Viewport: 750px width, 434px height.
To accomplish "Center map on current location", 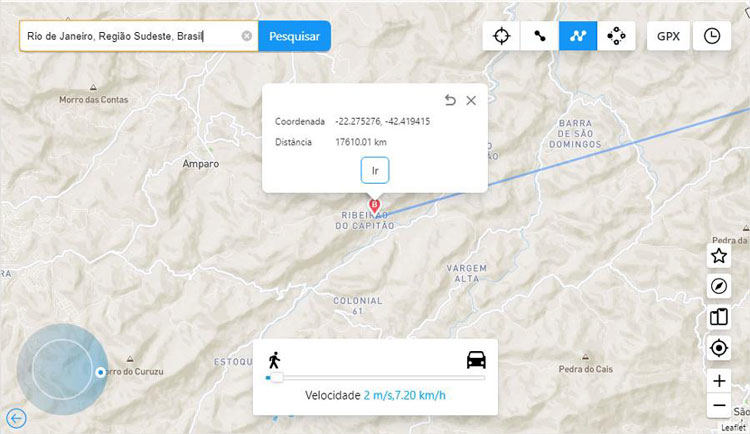I will click(x=718, y=348).
